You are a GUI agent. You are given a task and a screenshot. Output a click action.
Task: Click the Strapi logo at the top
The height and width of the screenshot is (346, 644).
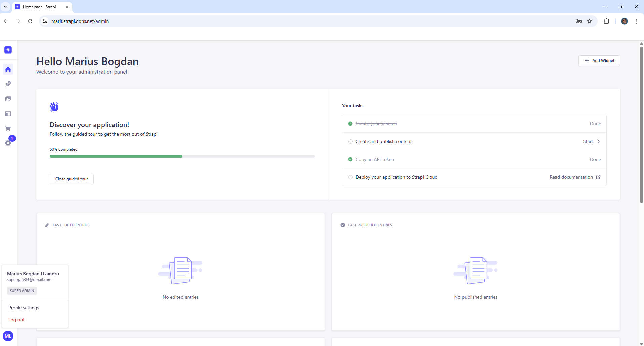[x=8, y=50]
